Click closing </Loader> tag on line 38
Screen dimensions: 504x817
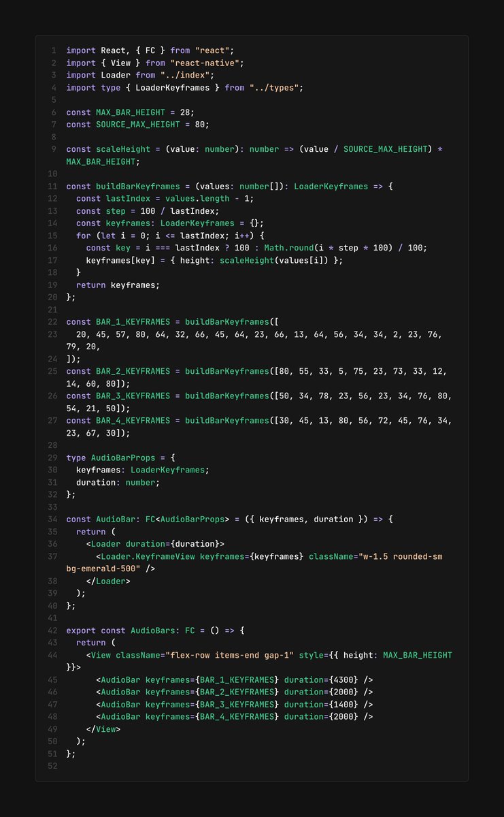[108, 581]
